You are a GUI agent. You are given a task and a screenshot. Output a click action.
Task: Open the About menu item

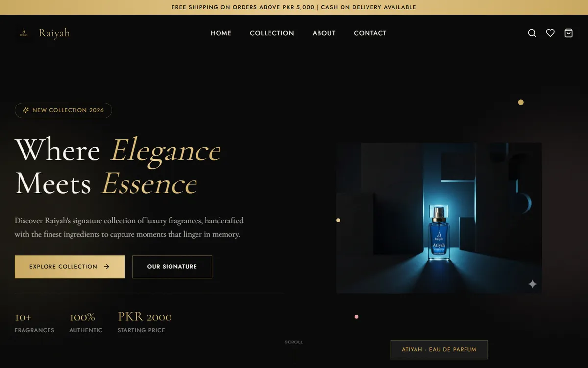324,33
